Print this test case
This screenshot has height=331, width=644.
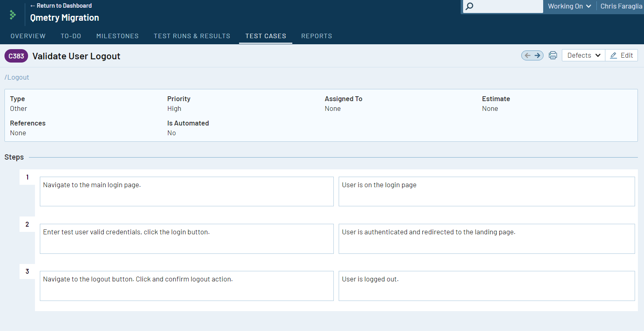pyautogui.click(x=553, y=56)
